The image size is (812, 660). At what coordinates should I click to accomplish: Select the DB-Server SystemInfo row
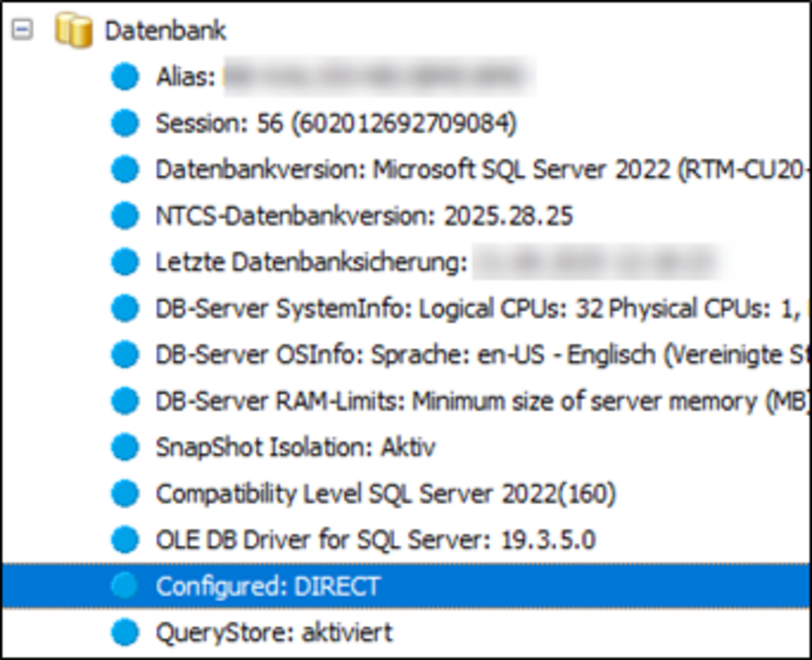[x=479, y=308]
